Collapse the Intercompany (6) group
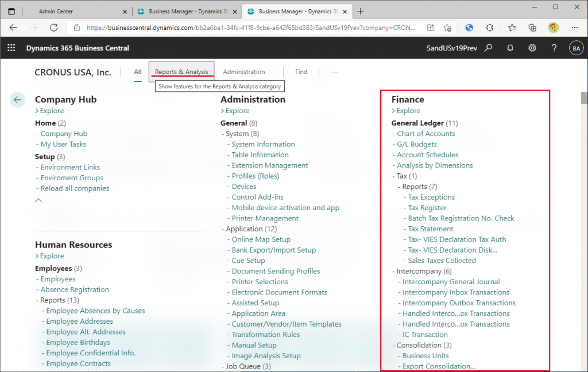The height and width of the screenshot is (372, 588). click(422, 271)
